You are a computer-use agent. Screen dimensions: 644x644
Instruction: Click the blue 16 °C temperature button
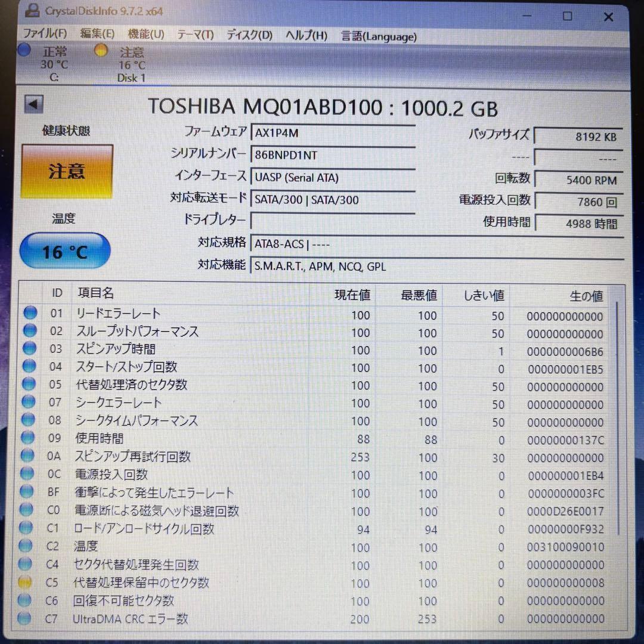pyautogui.click(x=64, y=251)
